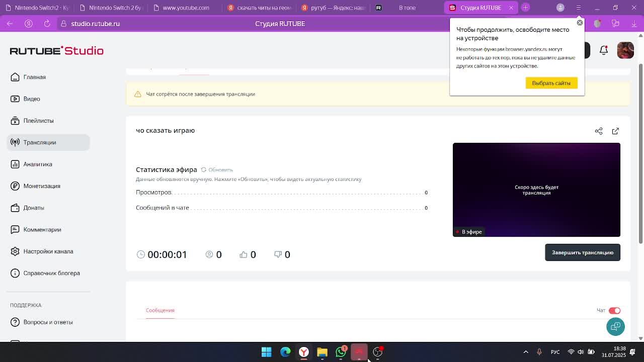Switch to the скачать читы на геом browser tab
This screenshot has height=362, width=644.
click(x=260, y=8)
